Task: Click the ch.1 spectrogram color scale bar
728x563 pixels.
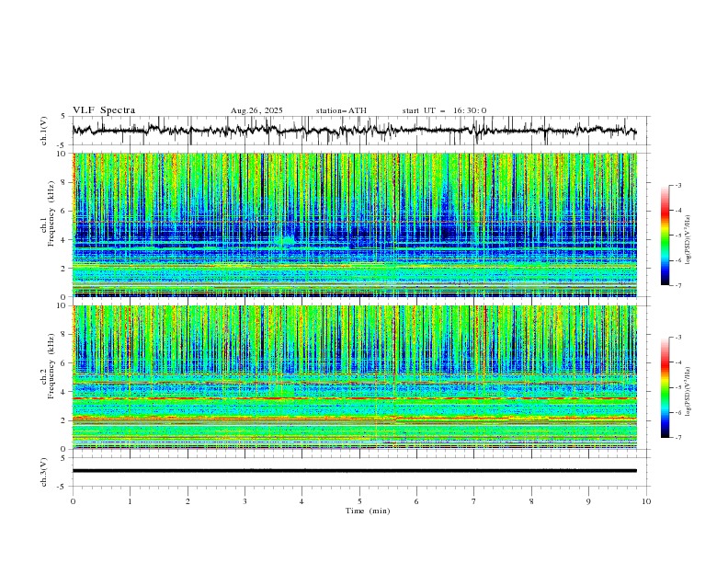Action: [x=665, y=236]
